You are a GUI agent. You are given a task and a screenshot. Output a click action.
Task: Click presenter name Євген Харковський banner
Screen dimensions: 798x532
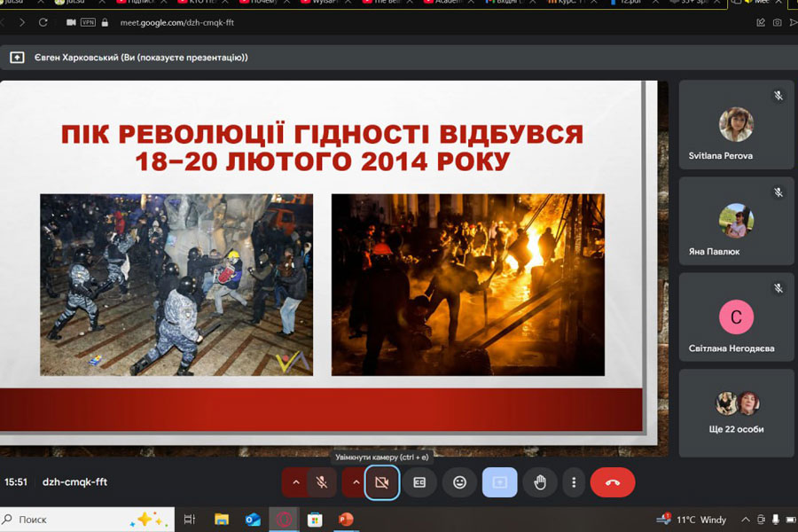click(141, 58)
